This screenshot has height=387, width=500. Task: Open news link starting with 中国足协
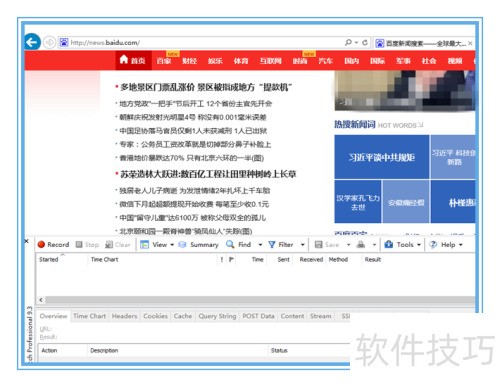[x=193, y=131]
